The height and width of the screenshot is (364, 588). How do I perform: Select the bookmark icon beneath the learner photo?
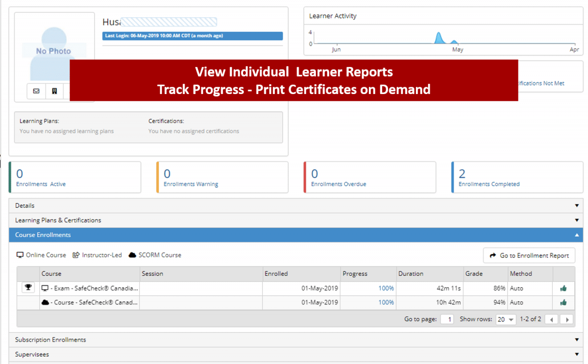click(x=54, y=91)
